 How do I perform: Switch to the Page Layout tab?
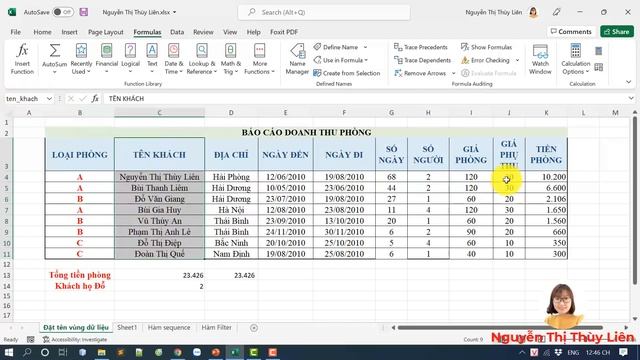pyautogui.click(x=106, y=32)
